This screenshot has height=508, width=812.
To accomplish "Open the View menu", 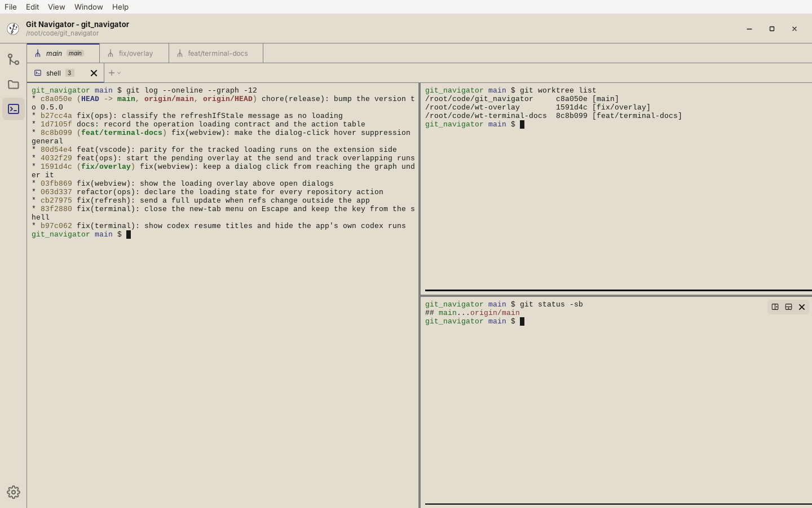I will [x=56, y=7].
